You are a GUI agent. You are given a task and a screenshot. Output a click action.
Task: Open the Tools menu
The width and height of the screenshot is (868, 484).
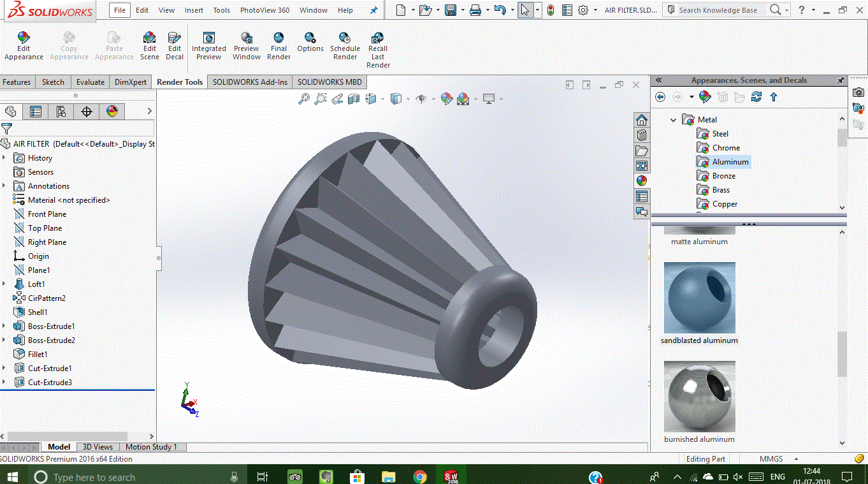pos(222,10)
